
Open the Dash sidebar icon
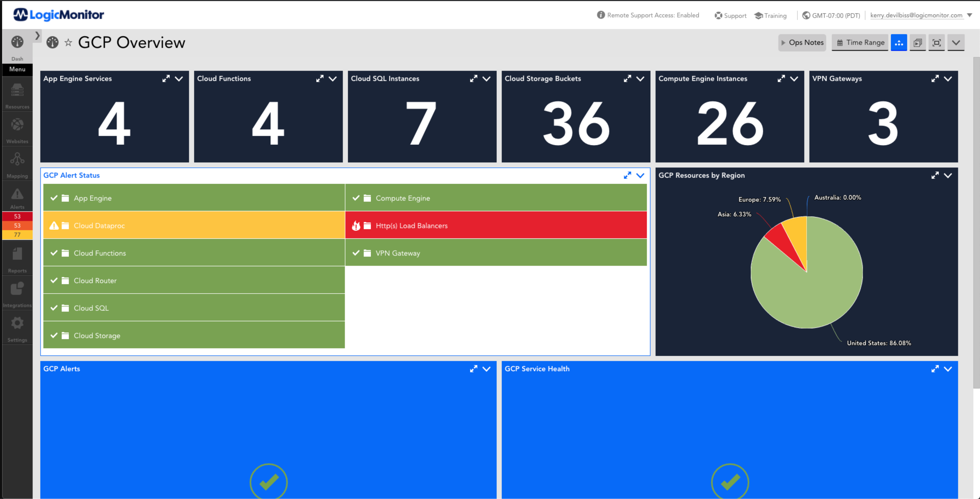tap(17, 47)
